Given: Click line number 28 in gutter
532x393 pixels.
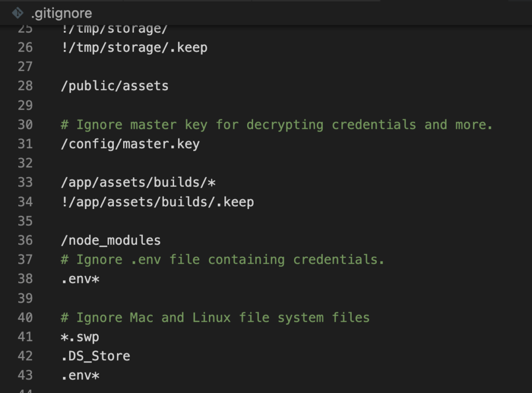Looking at the screenshot, I should tap(25, 86).
